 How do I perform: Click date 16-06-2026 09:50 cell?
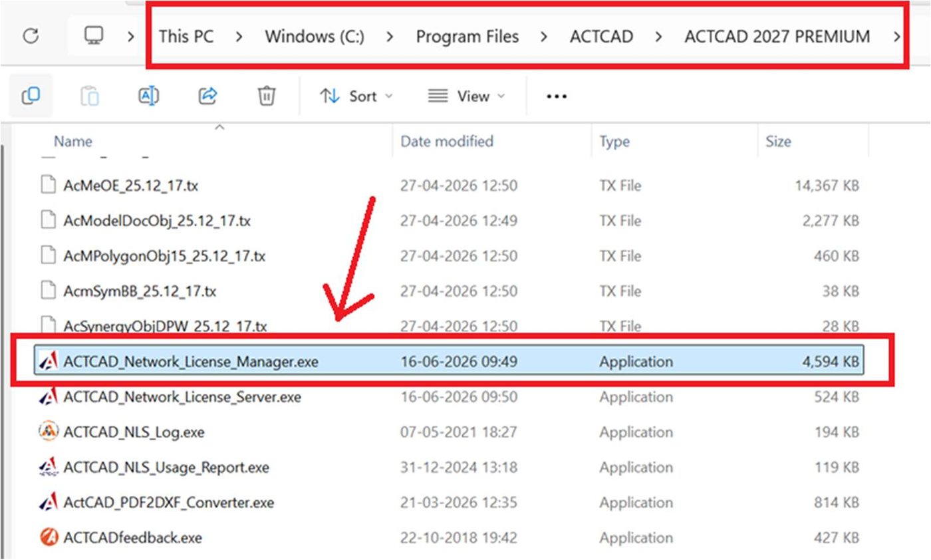[x=459, y=398]
